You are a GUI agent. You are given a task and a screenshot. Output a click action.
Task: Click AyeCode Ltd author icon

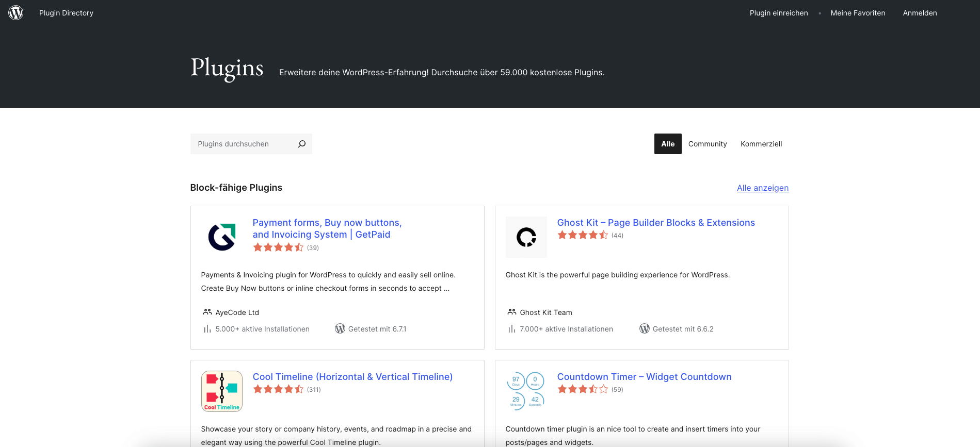click(x=207, y=312)
